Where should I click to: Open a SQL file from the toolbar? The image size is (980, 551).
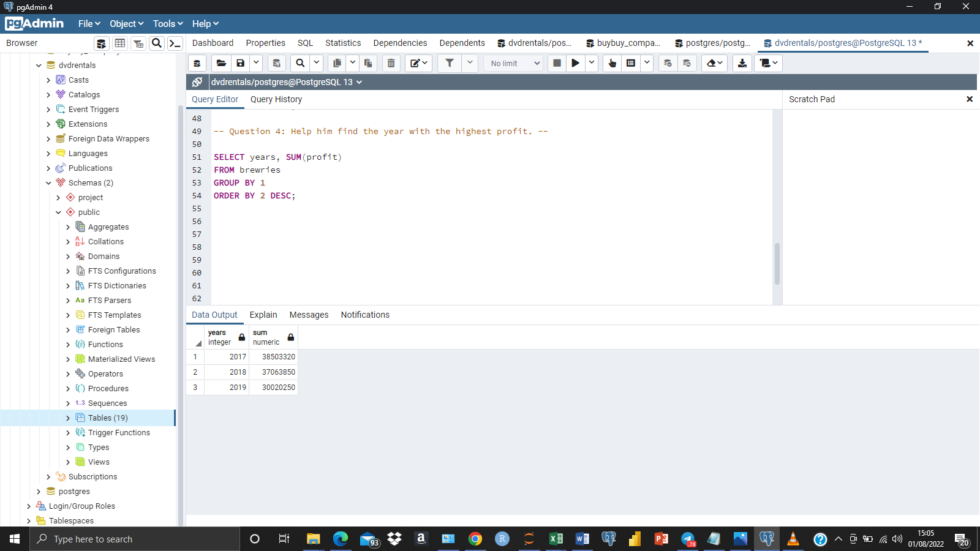[221, 63]
